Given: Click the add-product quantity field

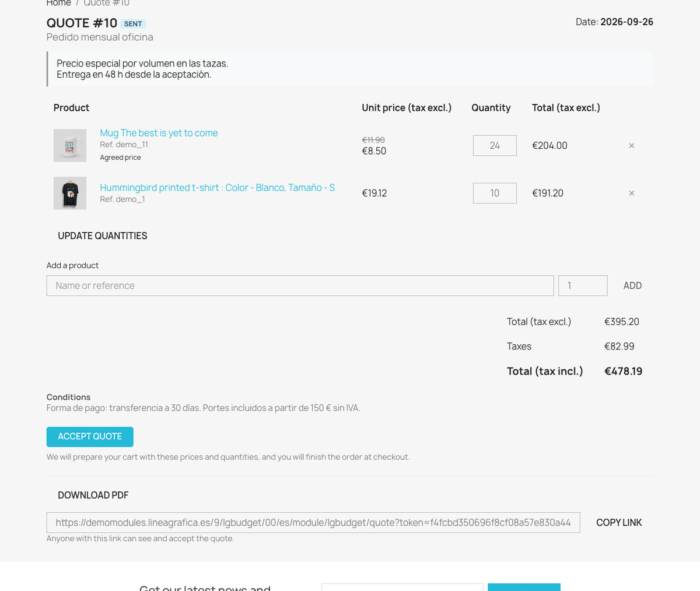Looking at the screenshot, I should [x=583, y=286].
